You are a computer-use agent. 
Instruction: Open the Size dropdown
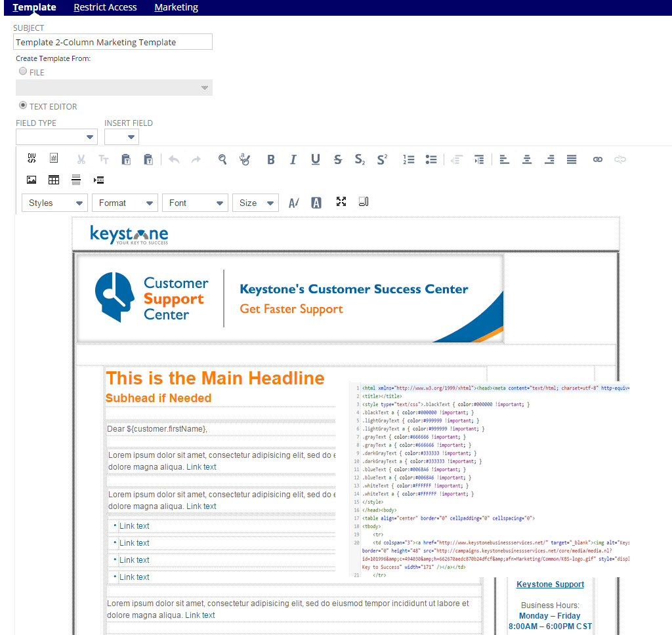[256, 203]
